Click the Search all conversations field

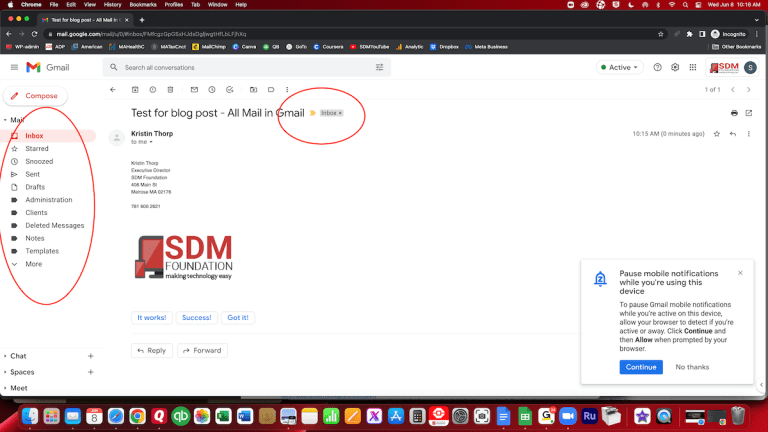pyautogui.click(x=246, y=68)
